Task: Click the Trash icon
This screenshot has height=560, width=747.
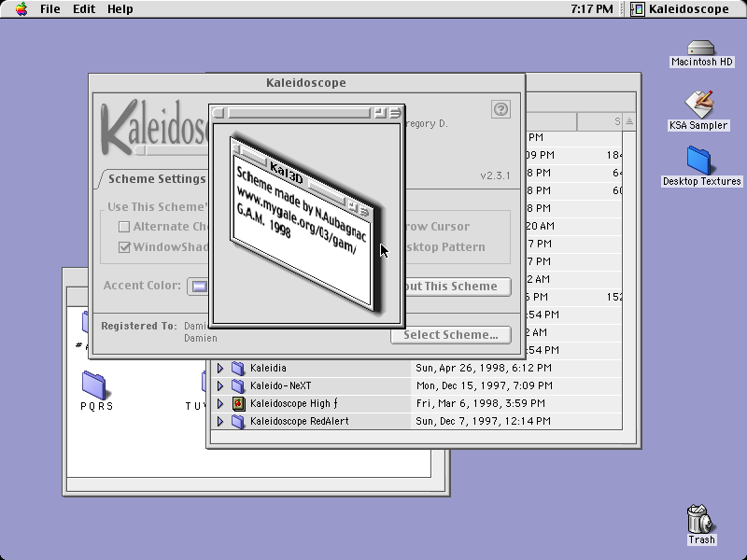Action: [x=699, y=519]
